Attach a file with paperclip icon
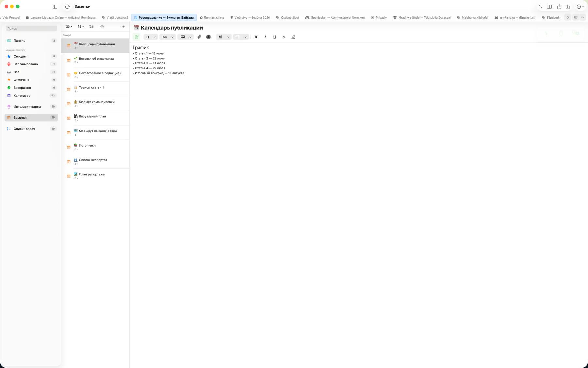The width and height of the screenshot is (588, 368). click(199, 37)
